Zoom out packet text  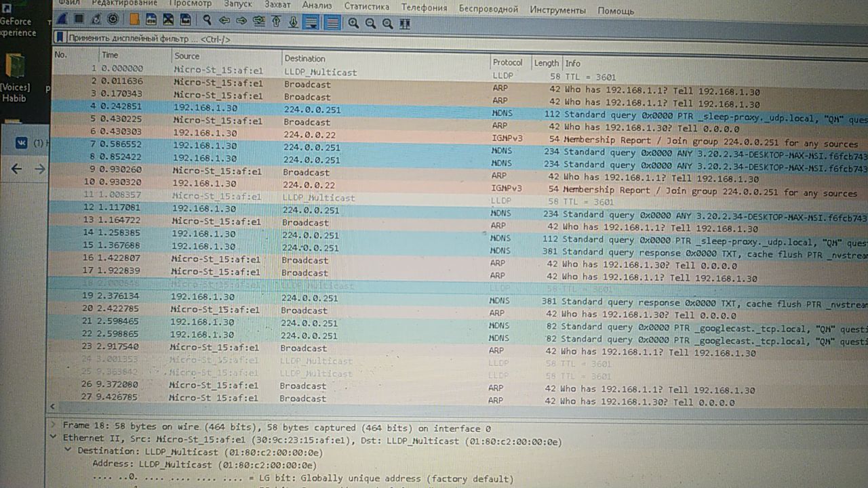click(x=370, y=23)
